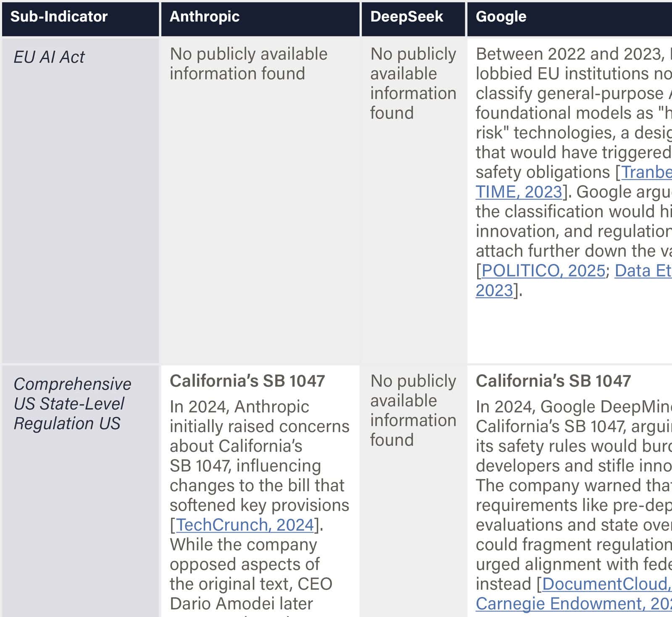Click the 'lobbied EU institutions' text line
The image size is (672, 617).
[574, 74]
